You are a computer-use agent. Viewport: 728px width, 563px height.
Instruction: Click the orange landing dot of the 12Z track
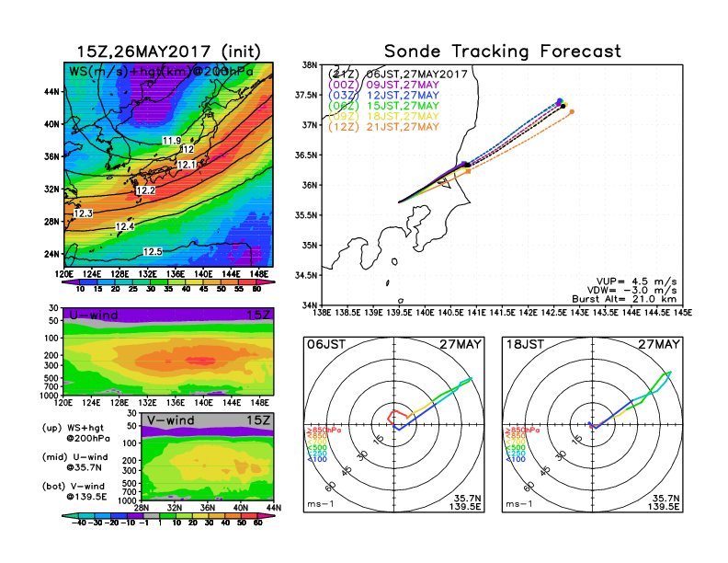(572, 111)
